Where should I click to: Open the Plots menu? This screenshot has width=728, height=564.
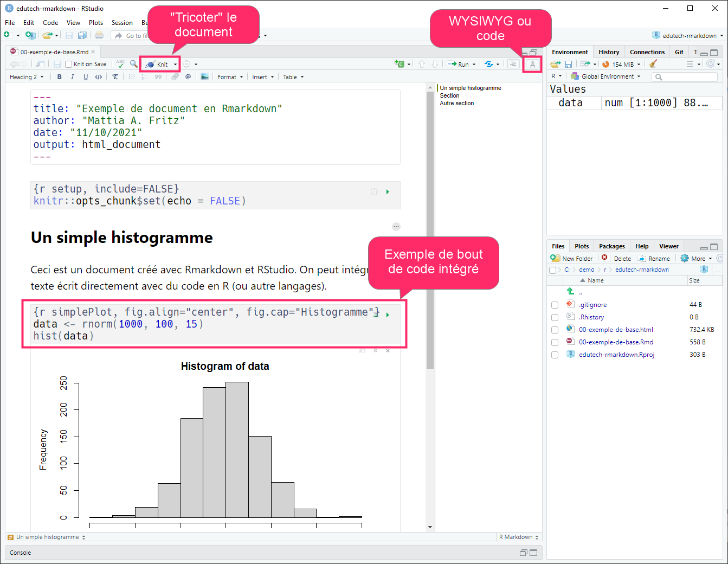point(96,23)
